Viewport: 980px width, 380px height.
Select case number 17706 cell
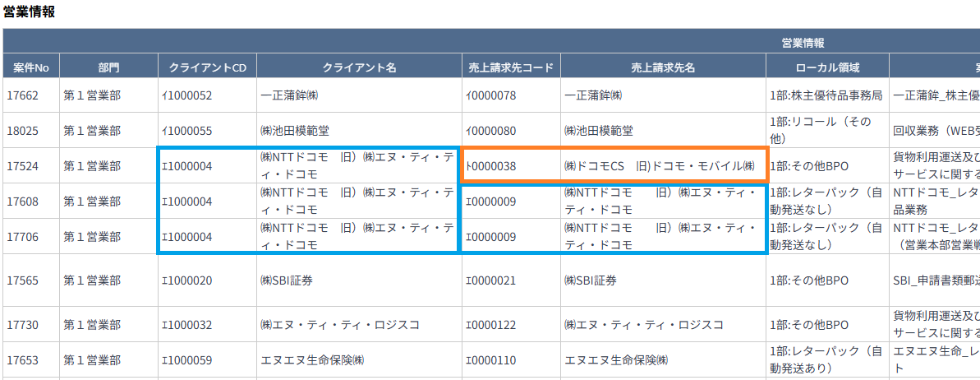[23, 237]
